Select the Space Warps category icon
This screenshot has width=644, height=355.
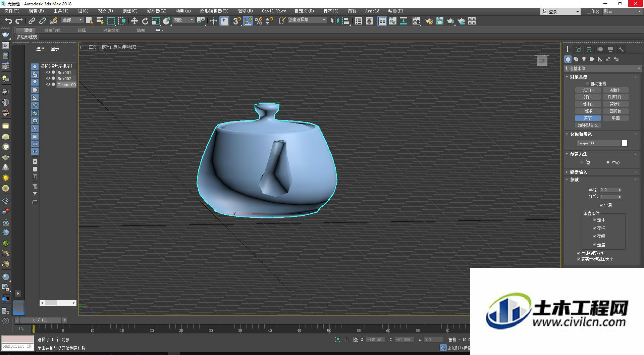pyautogui.click(x=608, y=59)
